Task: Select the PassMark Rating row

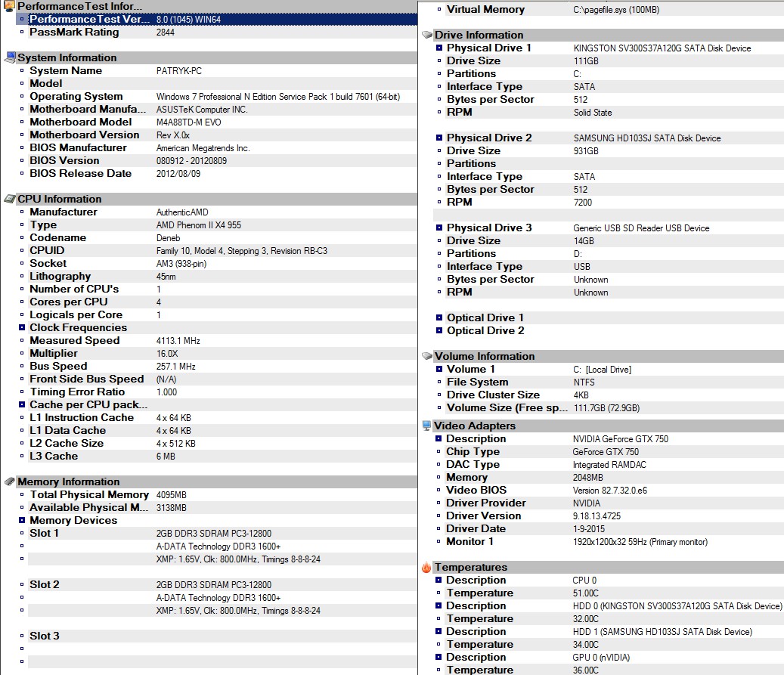Action: (x=222, y=32)
